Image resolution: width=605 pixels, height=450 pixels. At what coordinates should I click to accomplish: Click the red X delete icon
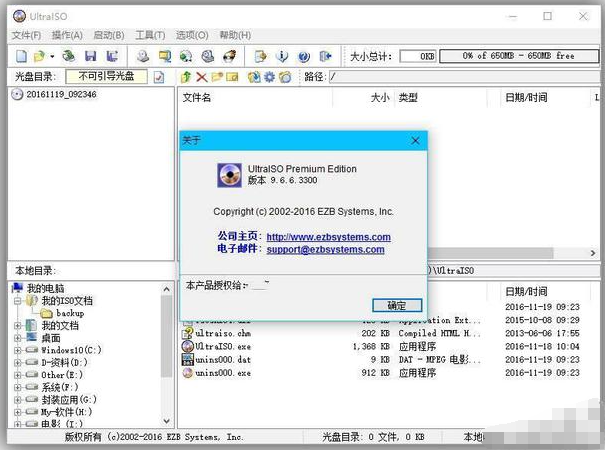[x=201, y=77]
